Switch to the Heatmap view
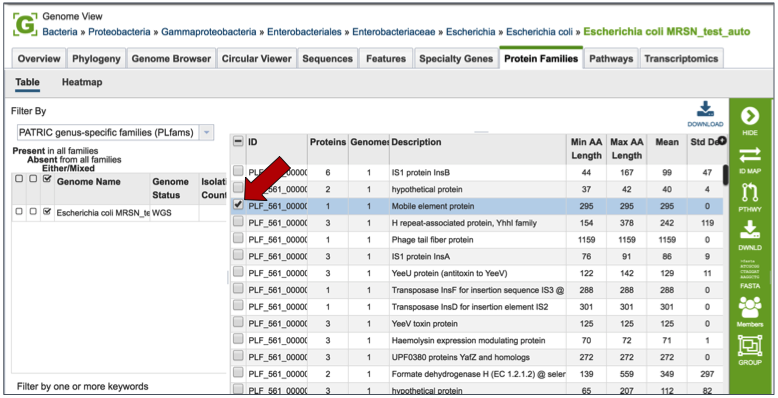The width and height of the screenshot is (778, 398). [82, 82]
